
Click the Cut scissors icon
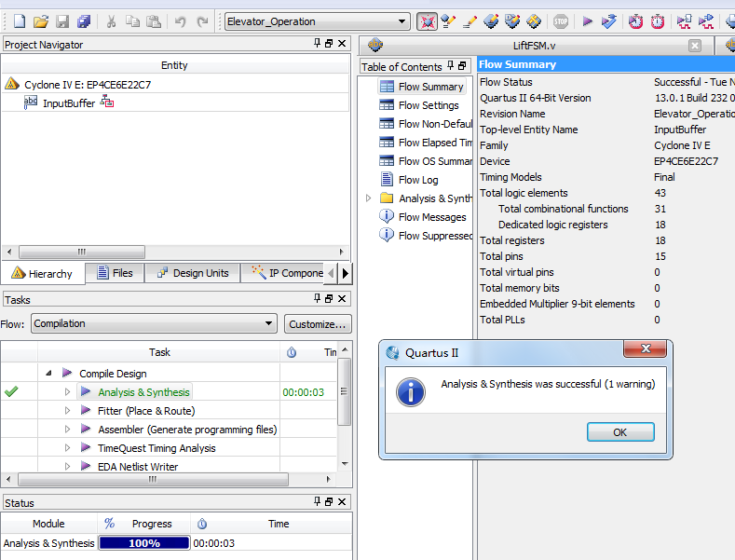pyautogui.click(x=111, y=21)
